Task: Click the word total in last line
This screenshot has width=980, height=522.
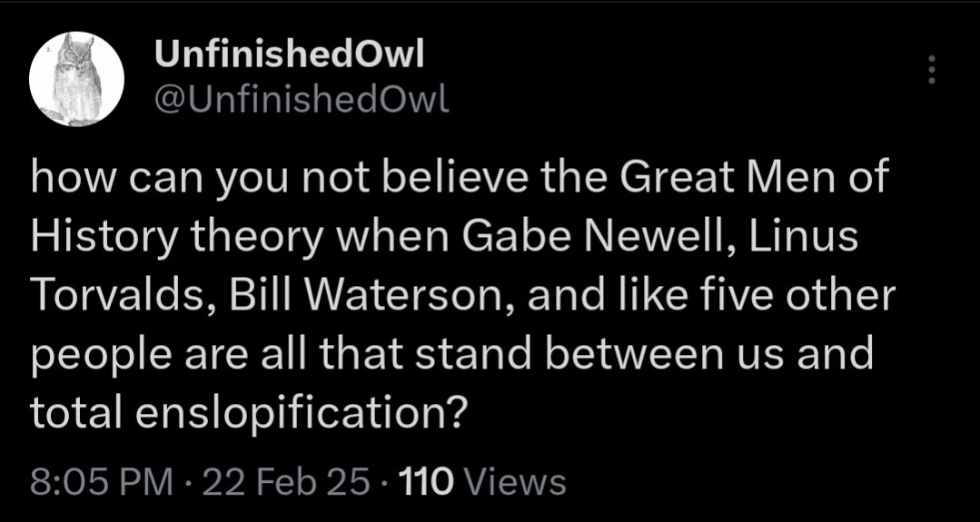Action: click(x=75, y=413)
